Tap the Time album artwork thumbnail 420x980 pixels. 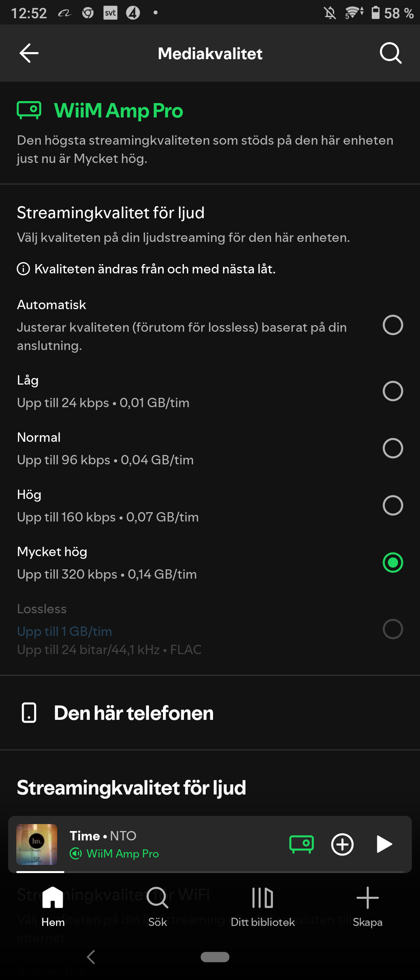click(x=37, y=844)
